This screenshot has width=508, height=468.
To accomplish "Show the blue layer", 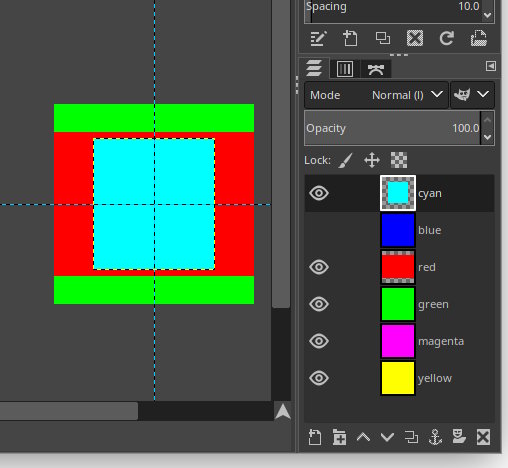I will (x=319, y=230).
